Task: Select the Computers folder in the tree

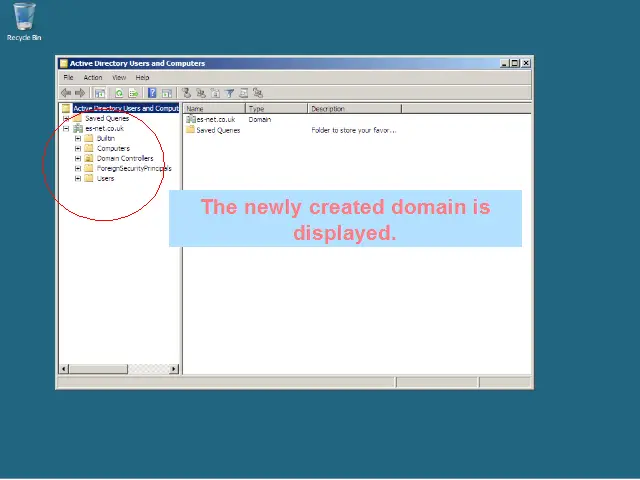Action: [113, 149]
